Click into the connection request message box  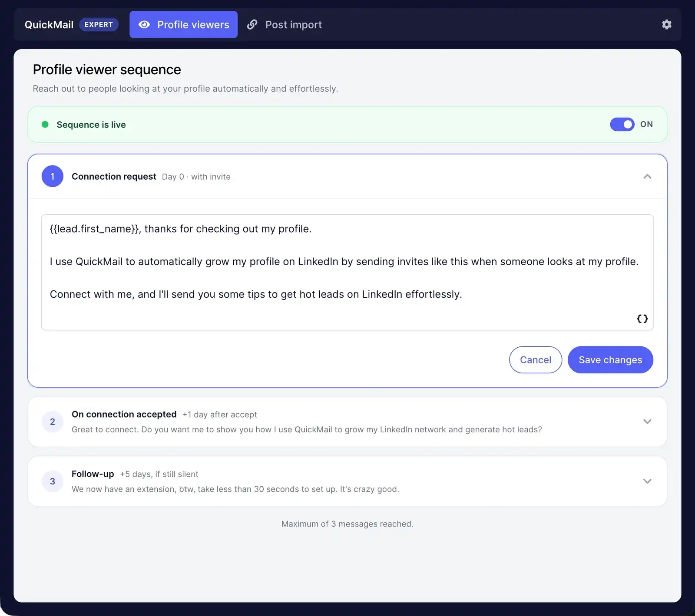tap(347, 272)
